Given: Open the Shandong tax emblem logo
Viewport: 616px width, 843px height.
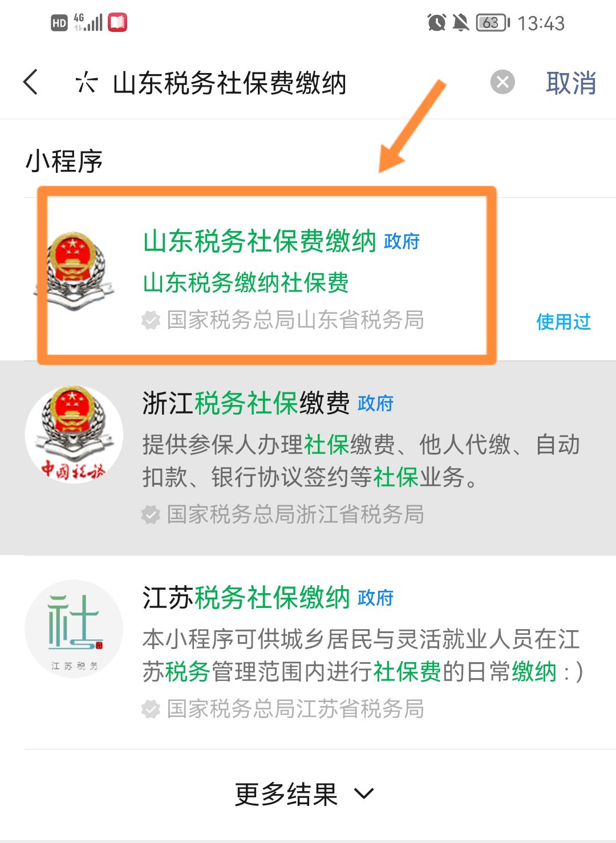Looking at the screenshot, I should pos(74,271).
